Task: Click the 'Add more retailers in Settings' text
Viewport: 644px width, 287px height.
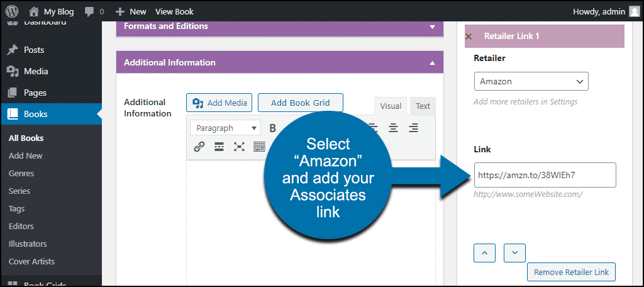Action: coord(525,101)
